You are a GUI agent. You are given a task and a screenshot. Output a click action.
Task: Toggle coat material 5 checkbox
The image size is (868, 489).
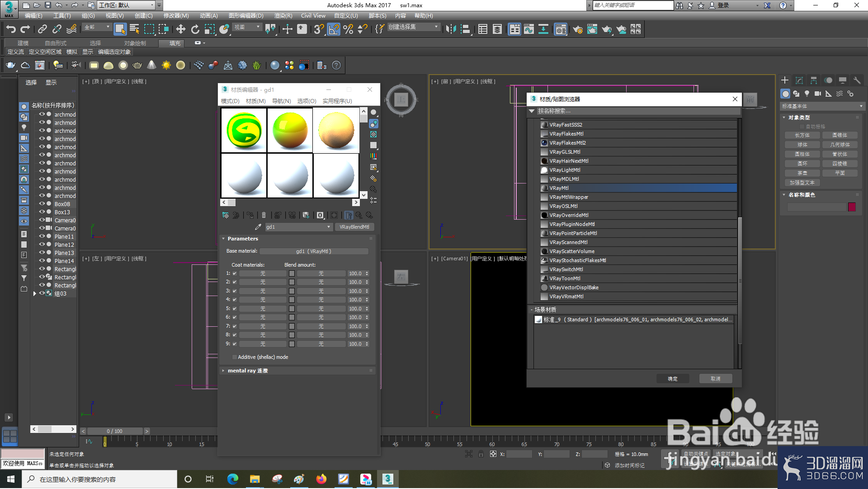235,309
